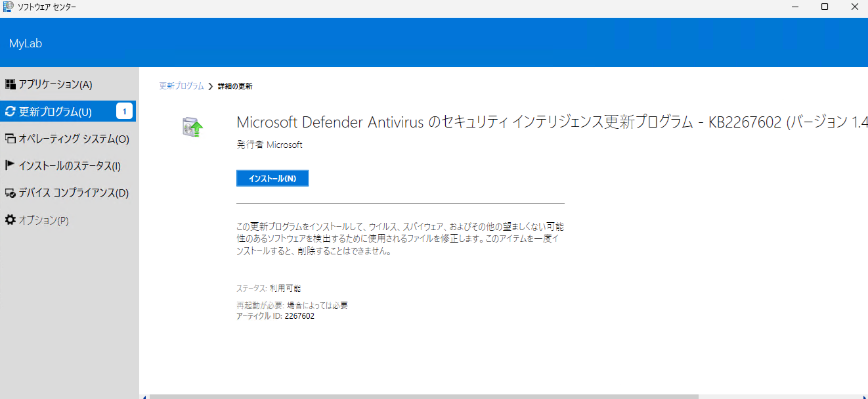Click the update count badge showing 1
868x399 pixels.
click(x=124, y=111)
